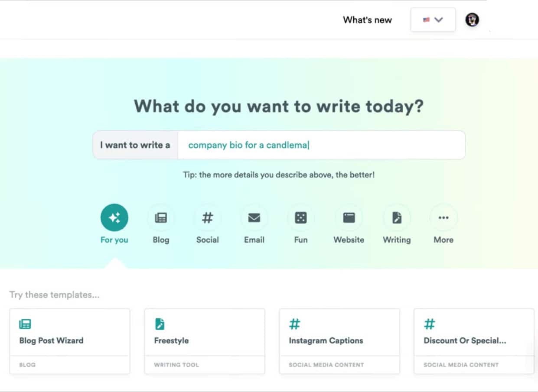
Task: Show More categories via ellipsis icon
Action: click(x=443, y=217)
